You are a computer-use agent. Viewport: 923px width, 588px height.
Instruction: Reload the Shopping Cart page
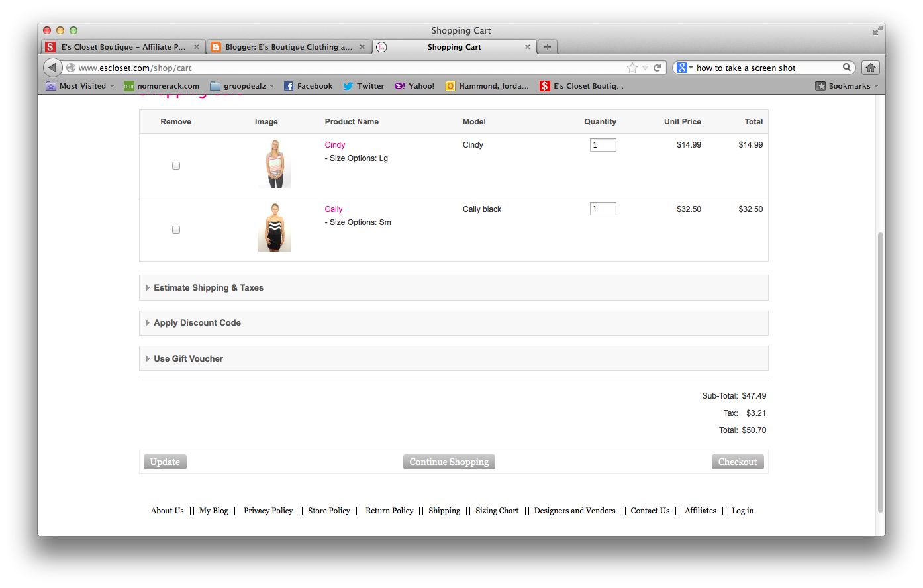pos(656,67)
